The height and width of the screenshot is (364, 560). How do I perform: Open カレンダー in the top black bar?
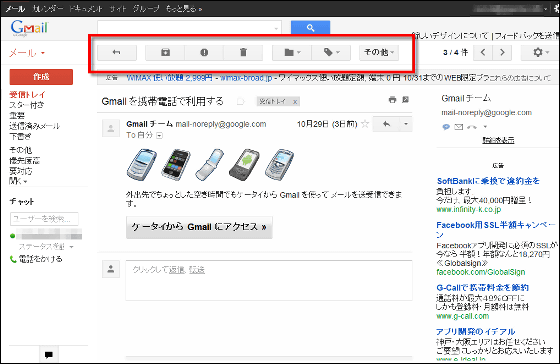[x=48, y=8]
